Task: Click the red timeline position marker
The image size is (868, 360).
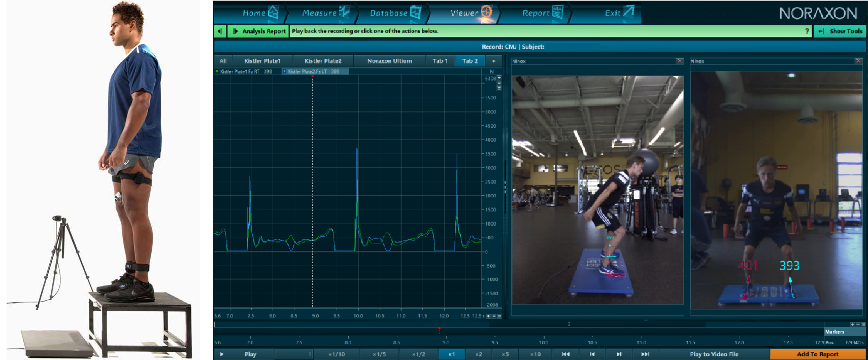Action: 440,330
